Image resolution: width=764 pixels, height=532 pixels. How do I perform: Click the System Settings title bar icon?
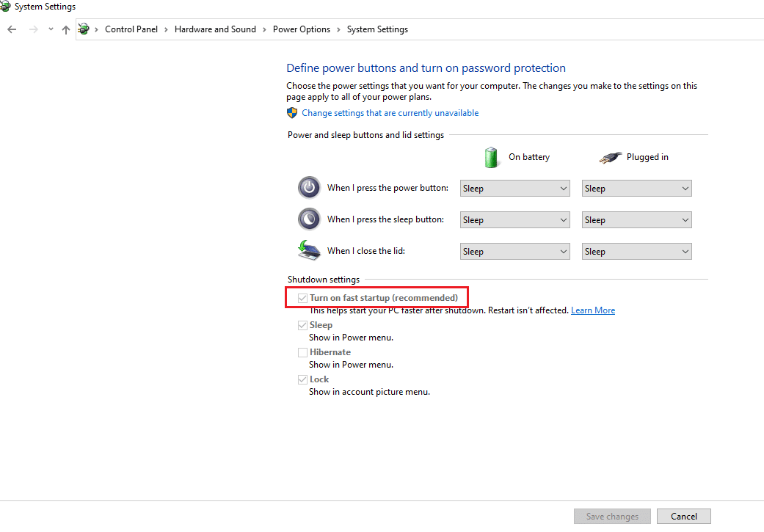point(5,7)
